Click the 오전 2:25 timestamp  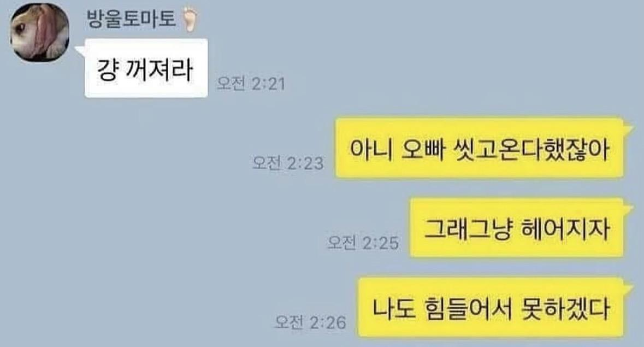click(363, 243)
